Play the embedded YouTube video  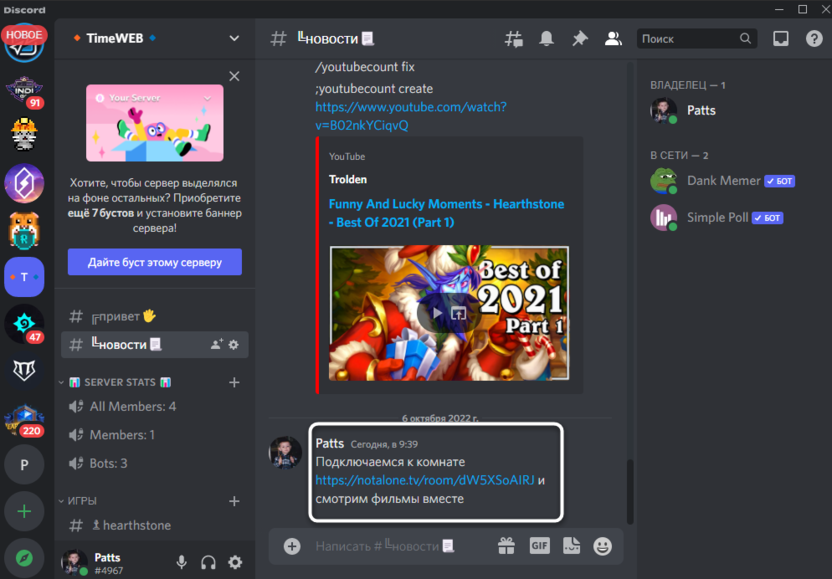tap(437, 313)
